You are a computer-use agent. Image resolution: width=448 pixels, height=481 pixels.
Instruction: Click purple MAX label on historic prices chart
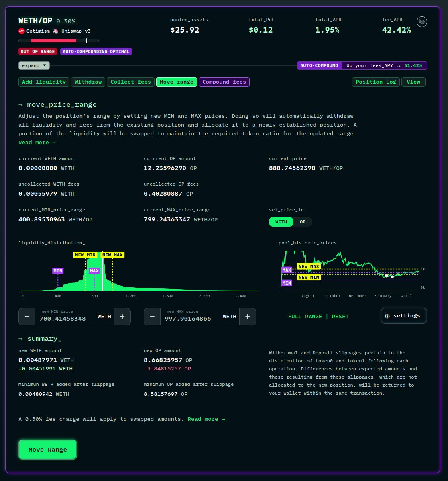[x=287, y=270]
